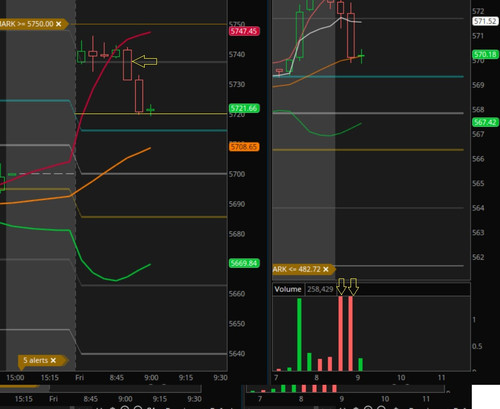
Task: Select the Volume study label
Action: (x=288, y=289)
